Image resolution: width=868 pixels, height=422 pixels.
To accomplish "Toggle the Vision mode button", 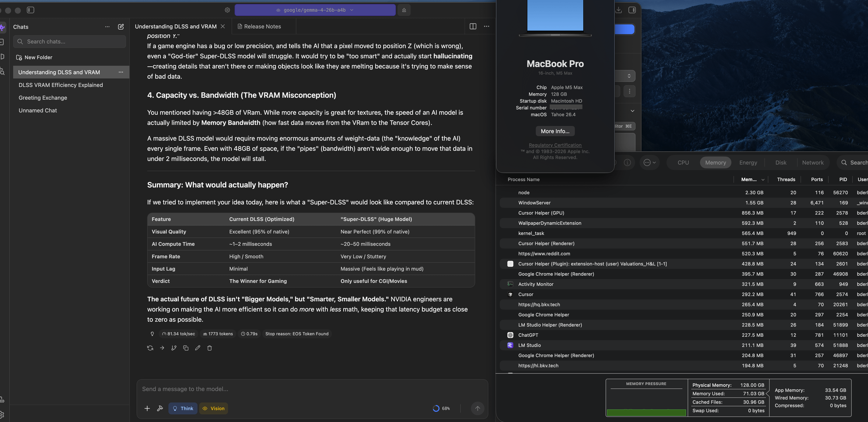I will (214, 408).
